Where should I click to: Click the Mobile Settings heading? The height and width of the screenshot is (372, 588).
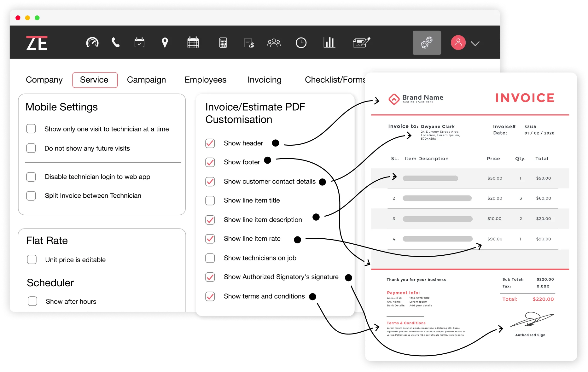point(61,107)
